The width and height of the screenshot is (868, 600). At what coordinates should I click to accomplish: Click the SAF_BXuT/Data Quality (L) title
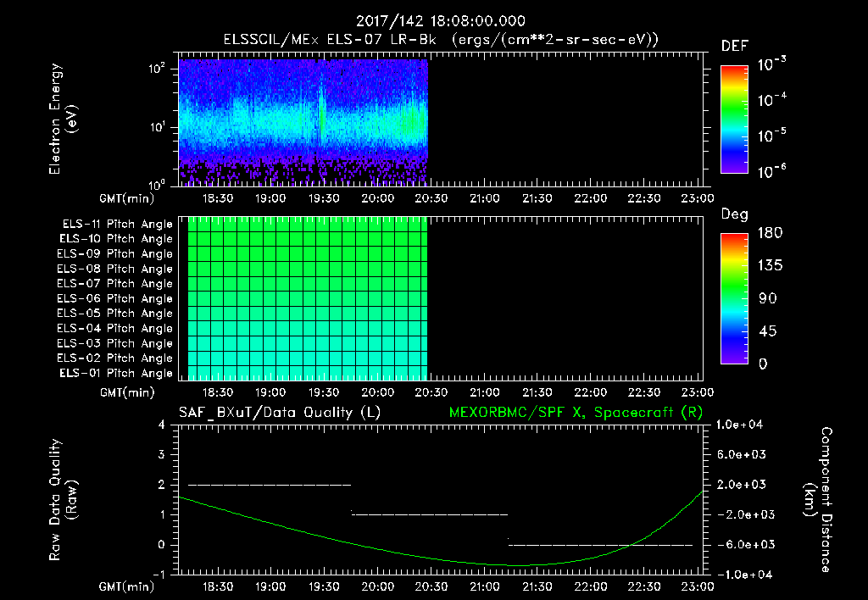click(x=280, y=413)
